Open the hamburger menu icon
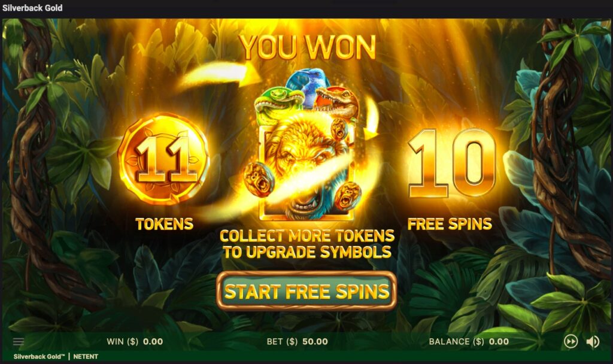This screenshot has width=613, height=364. point(19,342)
